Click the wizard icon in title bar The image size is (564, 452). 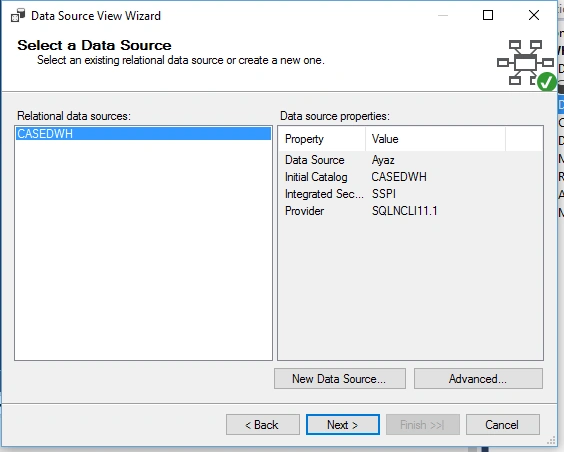tap(18, 15)
